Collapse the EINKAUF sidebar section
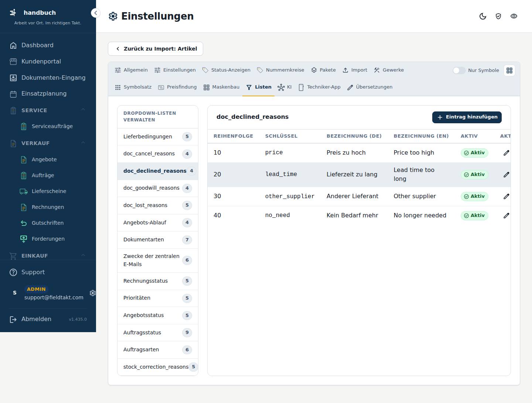Screen dimensions: 532x403 point(48,256)
